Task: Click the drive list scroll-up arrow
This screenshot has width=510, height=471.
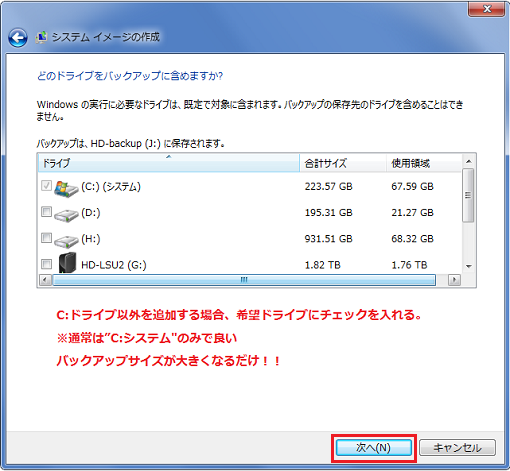Action: tap(469, 162)
